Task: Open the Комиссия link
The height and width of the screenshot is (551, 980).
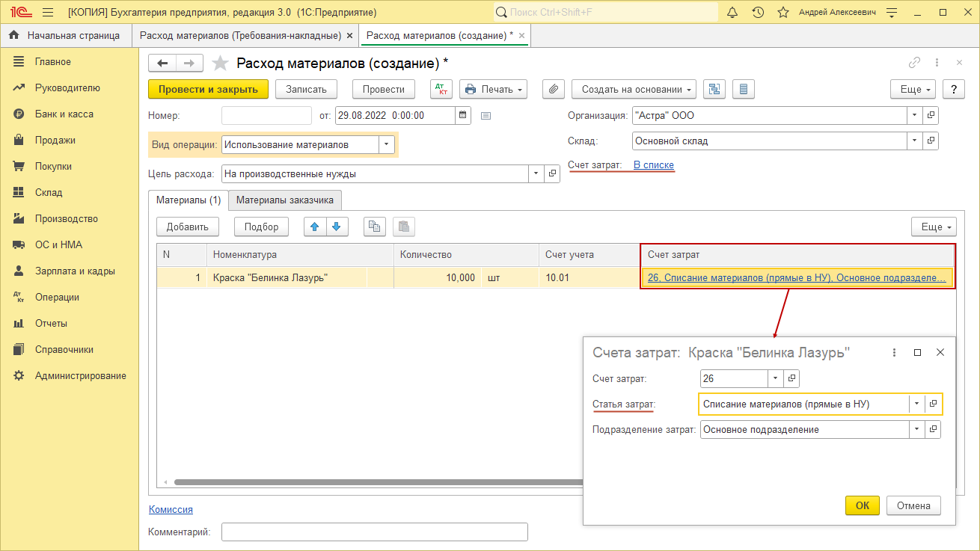Action: pyautogui.click(x=171, y=509)
